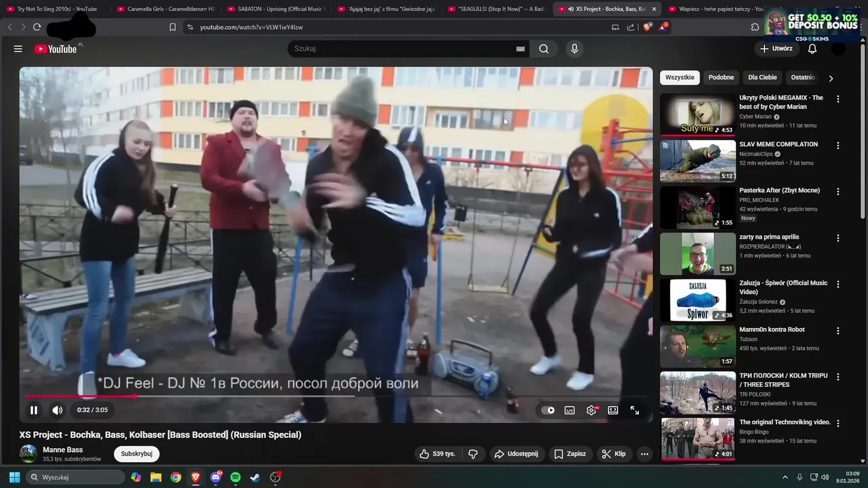Open Mamm0n kontra Robot title
Screen dimensions: 868x488
772,329
